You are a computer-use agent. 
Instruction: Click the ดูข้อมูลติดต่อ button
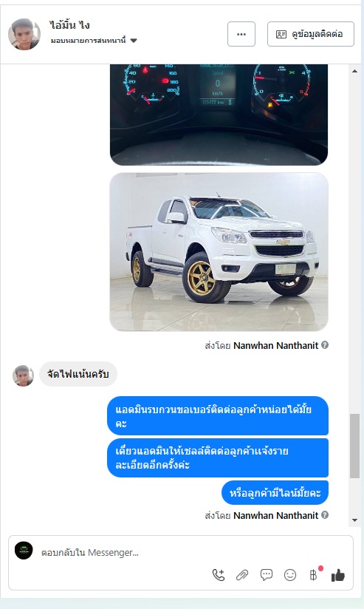tap(310, 34)
